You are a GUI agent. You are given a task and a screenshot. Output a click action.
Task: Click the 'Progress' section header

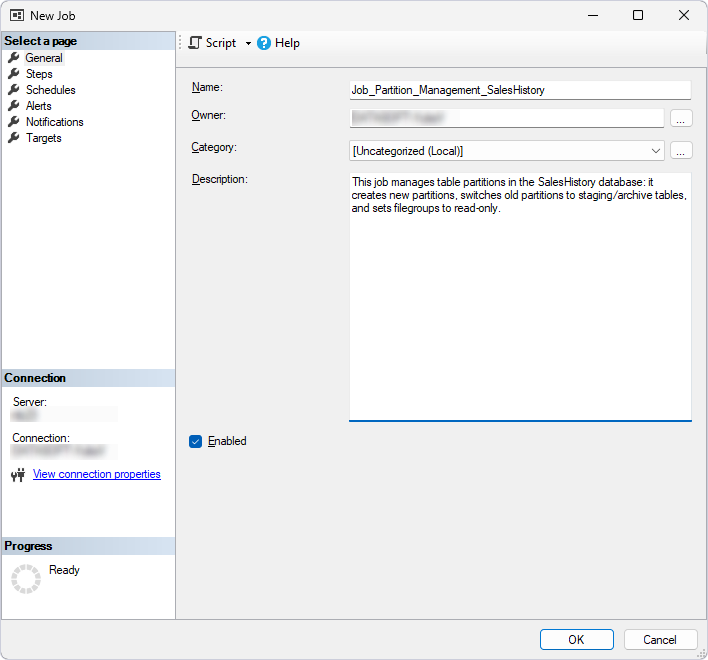coord(88,546)
